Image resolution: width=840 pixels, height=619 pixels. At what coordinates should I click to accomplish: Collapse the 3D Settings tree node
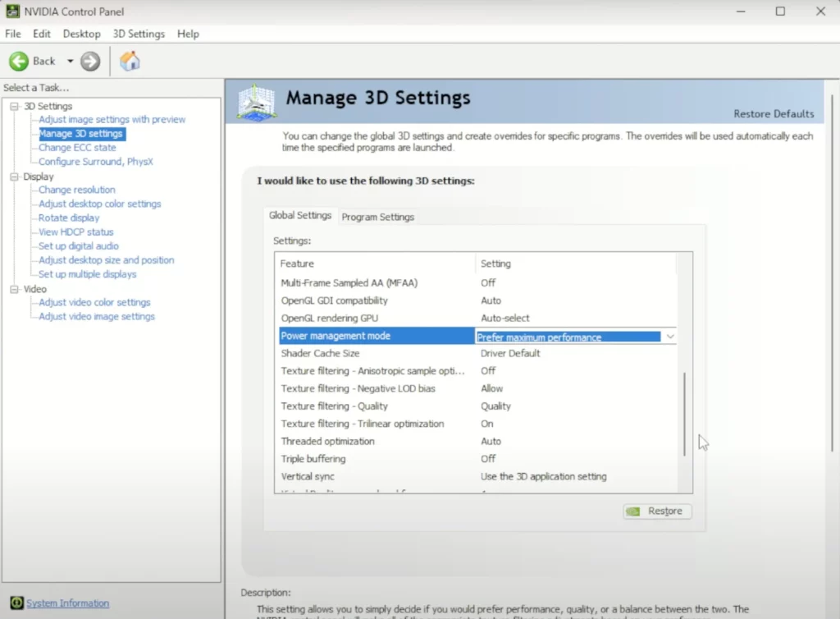[15, 106]
